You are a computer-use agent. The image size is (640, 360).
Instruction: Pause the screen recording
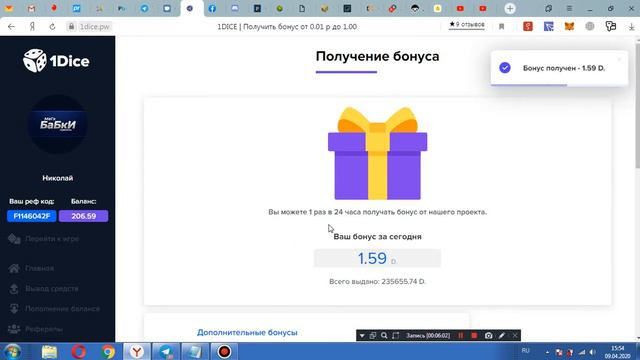point(461,336)
